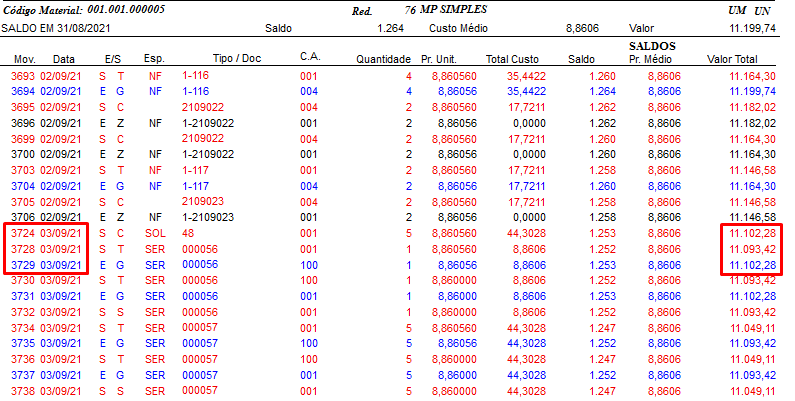Select movement number 3696
The width and height of the screenshot is (795, 401).
23,123
